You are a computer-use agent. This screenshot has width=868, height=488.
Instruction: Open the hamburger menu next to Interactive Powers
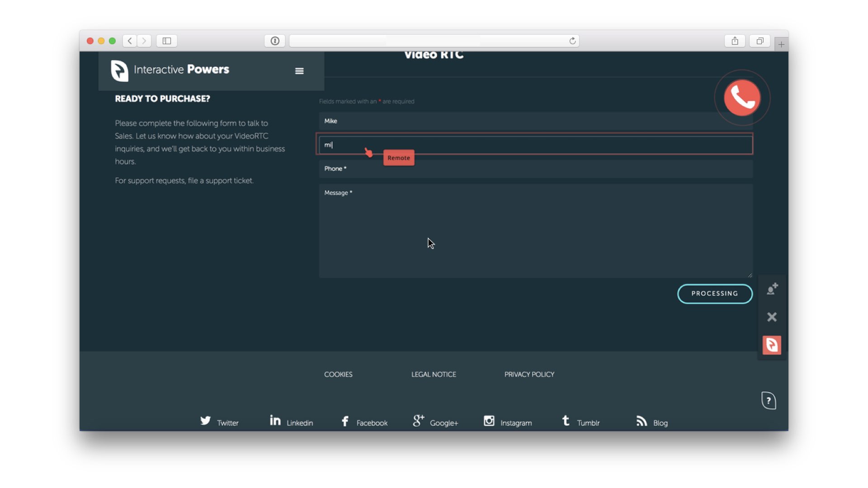click(x=299, y=71)
